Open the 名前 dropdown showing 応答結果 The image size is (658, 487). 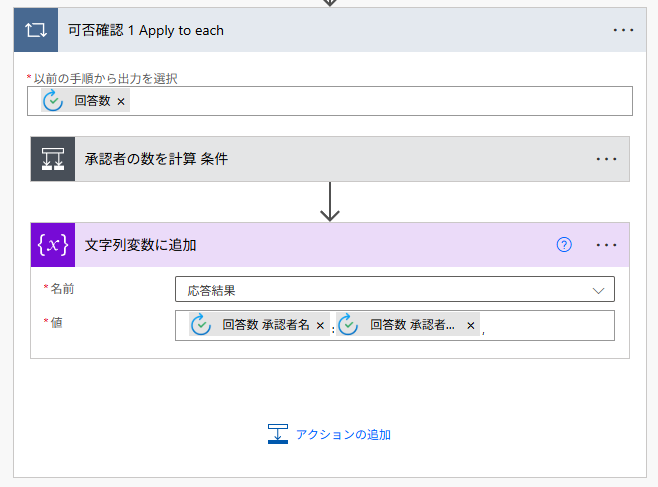coord(394,289)
